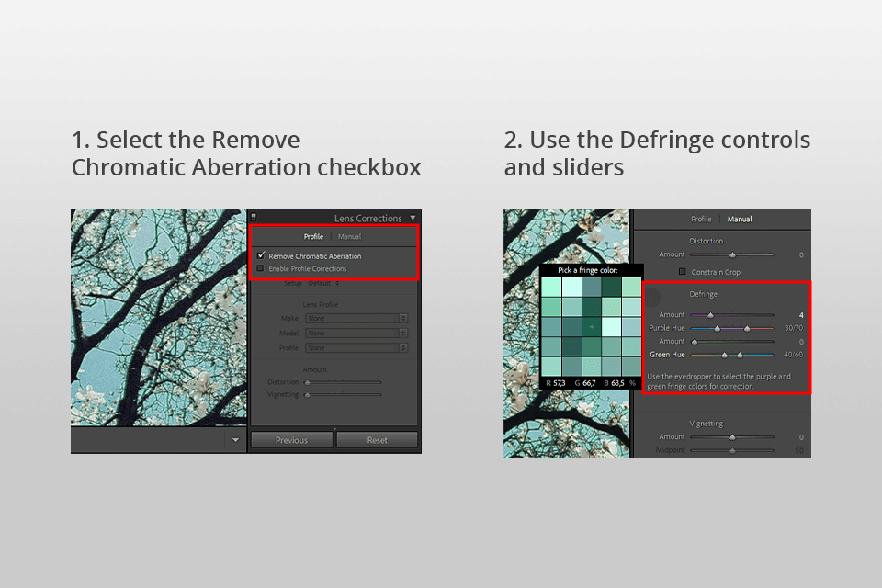Click the Reset button

pyautogui.click(x=377, y=440)
